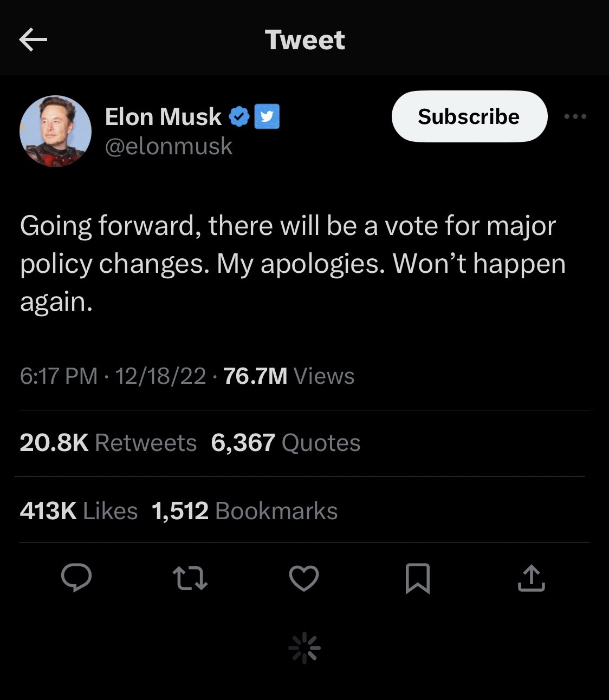Tap the retweet arrows icon
Image resolution: width=609 pixels, height=700 pixels.
[x=190, y=578]
